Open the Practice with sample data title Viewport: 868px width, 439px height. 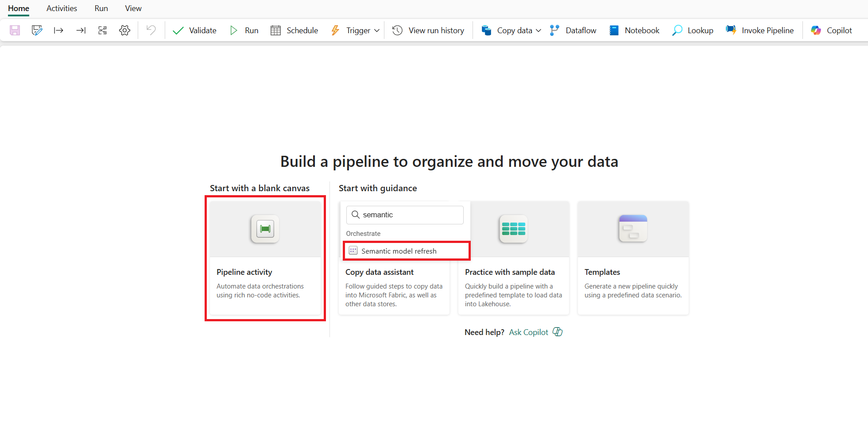pos(510,272)
